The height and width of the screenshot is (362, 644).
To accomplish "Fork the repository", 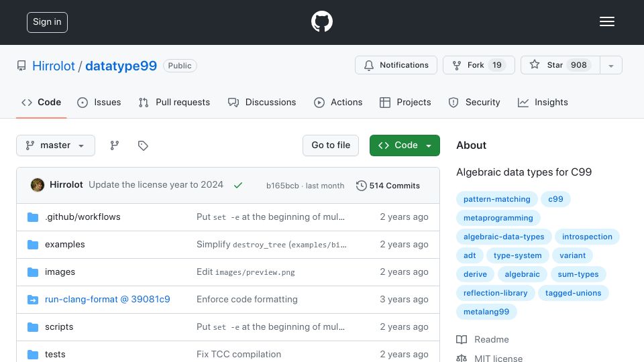I will [x=478, y=65].
